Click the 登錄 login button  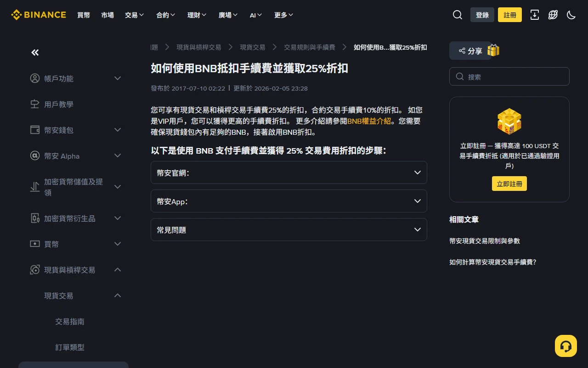(482, 15)
